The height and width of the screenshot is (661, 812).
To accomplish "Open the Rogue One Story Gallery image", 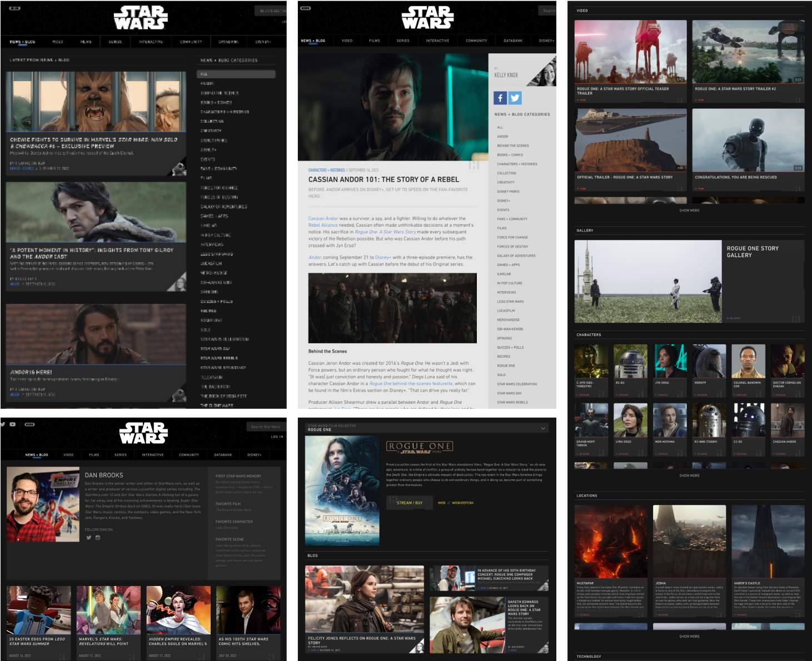I will [x=648, y=281].
